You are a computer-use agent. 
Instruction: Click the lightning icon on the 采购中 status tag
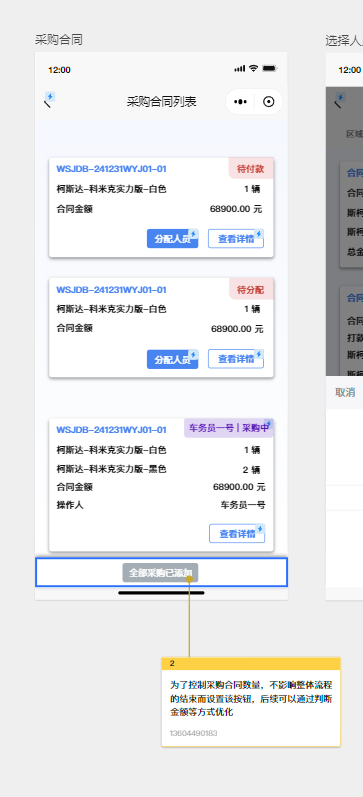coord(268,424)
